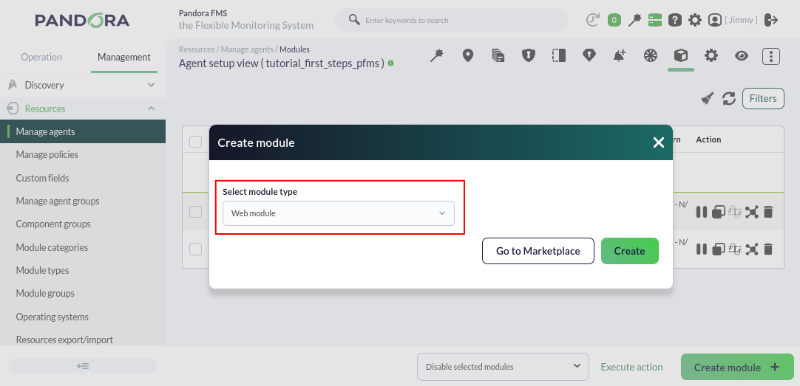The height and width of the screenshot is (386, 800).
Task: Collapse the sidebar with bottom arrow button
Action: click(83, 366)
